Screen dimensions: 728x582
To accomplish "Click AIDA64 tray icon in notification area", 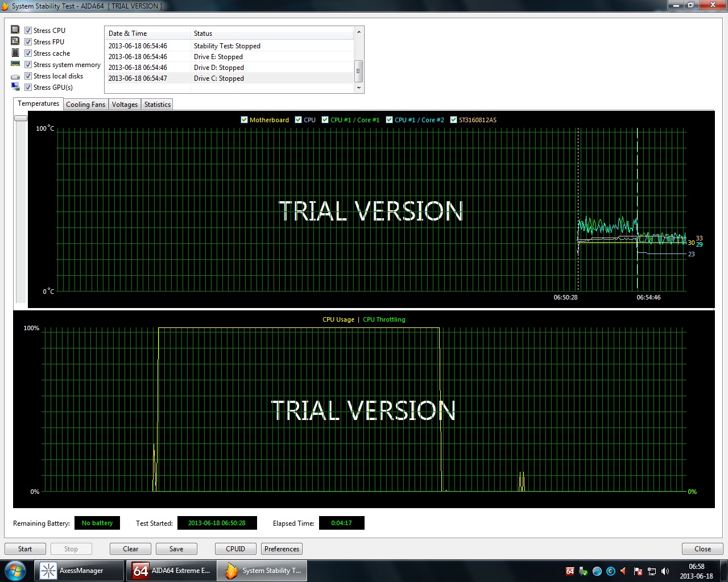I will click(570, 571).
